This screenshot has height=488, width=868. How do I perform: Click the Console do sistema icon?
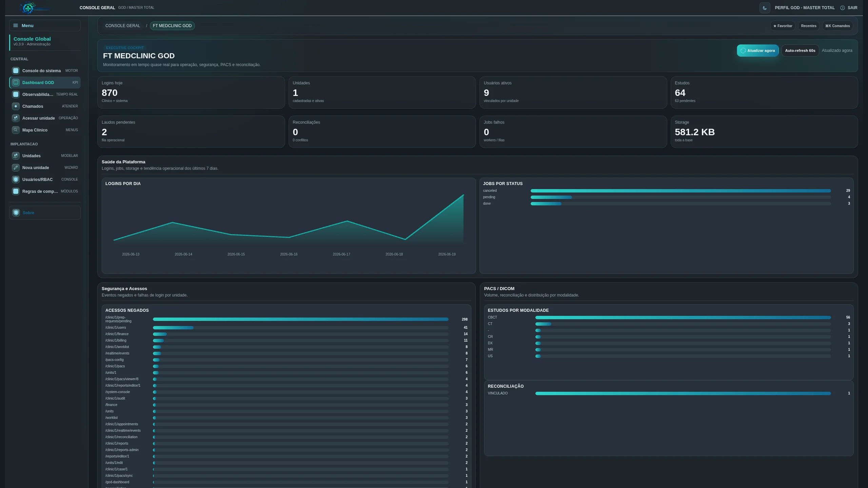16,70
